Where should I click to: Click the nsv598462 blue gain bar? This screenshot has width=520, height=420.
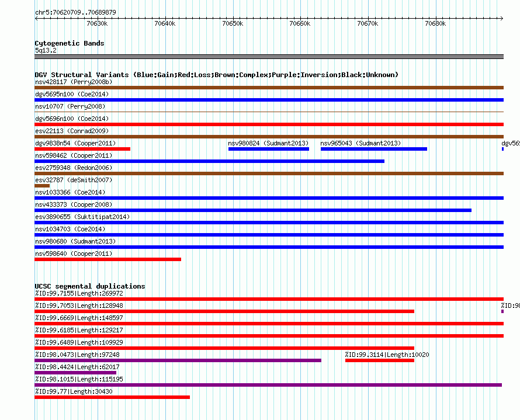tap(209, 161)
